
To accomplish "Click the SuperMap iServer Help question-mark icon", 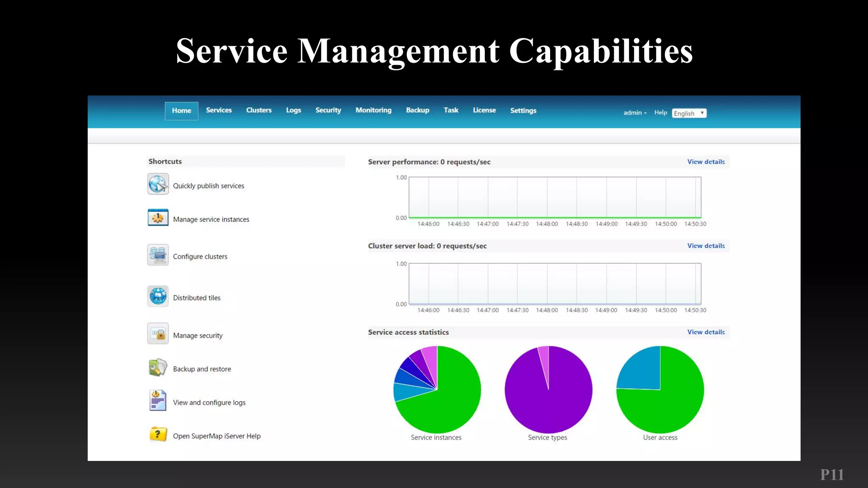I will pyautogui.click(x=158, y=435).
